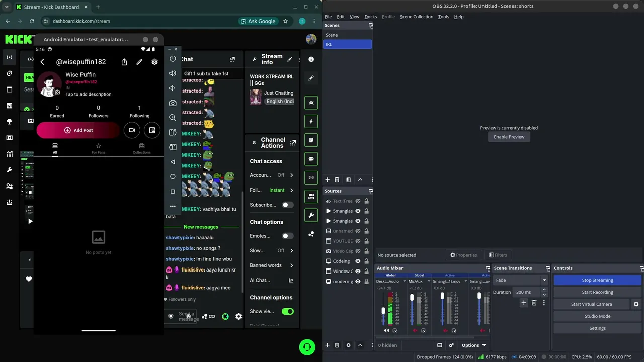
Task: Click the emulator volume up icon
Action: click(x=173, y=73)
